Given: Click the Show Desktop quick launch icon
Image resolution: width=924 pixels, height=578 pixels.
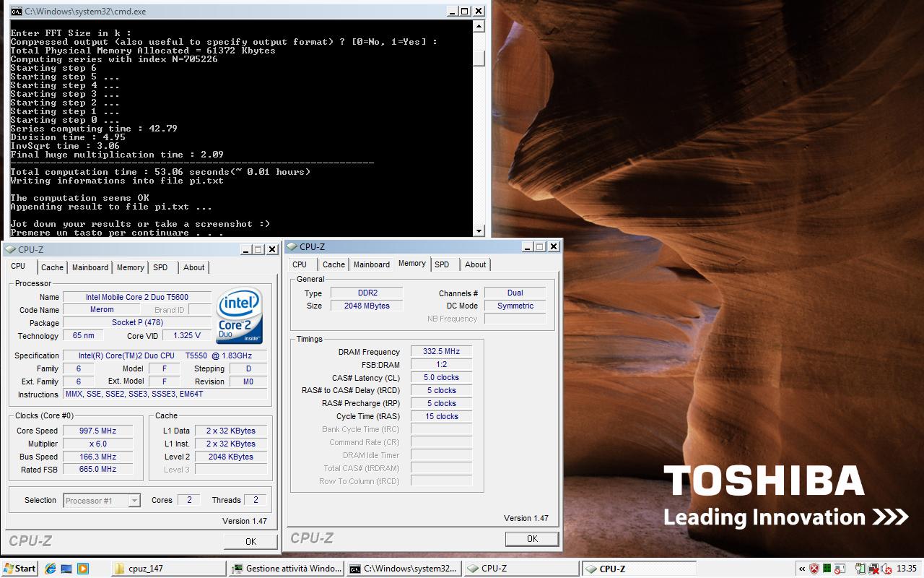Looking at the screenshot, I should pyautogui.click(x=66, y=569).
